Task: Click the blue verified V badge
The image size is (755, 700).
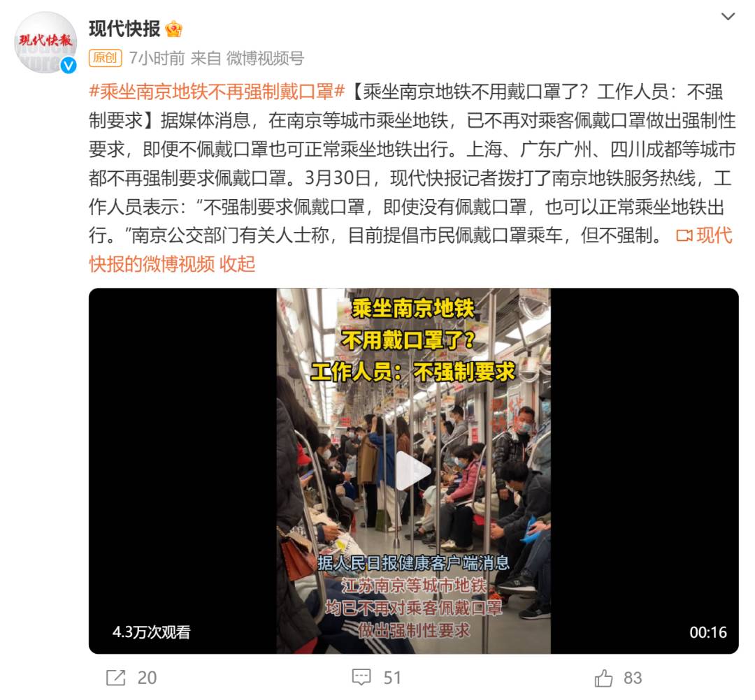Action: (x=69, y=66)
